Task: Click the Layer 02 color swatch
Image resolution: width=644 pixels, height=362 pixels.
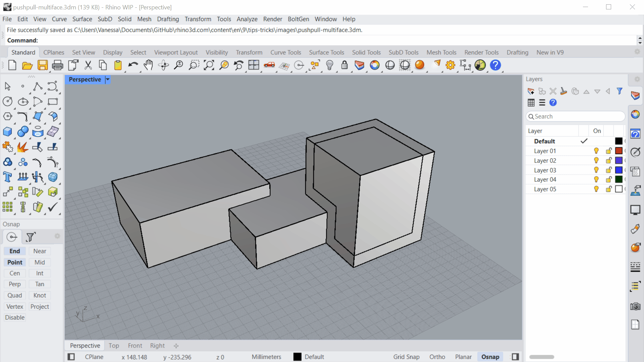Action: click(619, 161)
